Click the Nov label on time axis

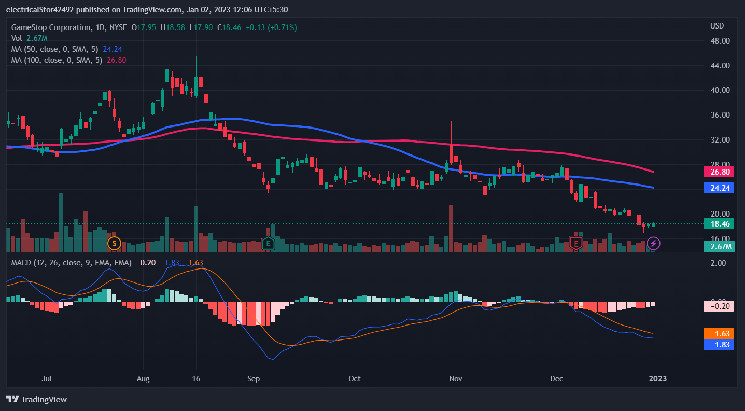tap(456, 379)
